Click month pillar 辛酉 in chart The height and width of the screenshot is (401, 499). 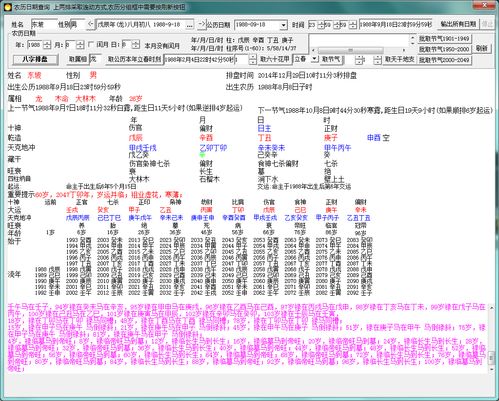(x=206, y=137)
